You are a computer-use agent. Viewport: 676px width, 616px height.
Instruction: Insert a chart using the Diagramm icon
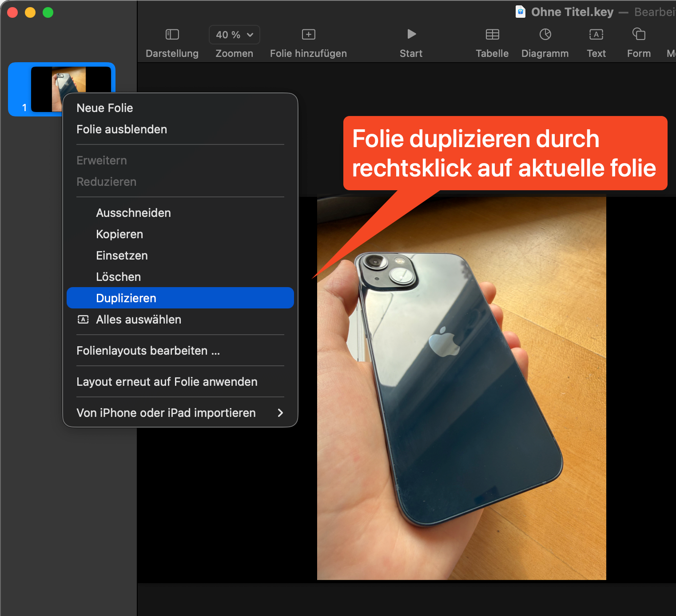545,35
